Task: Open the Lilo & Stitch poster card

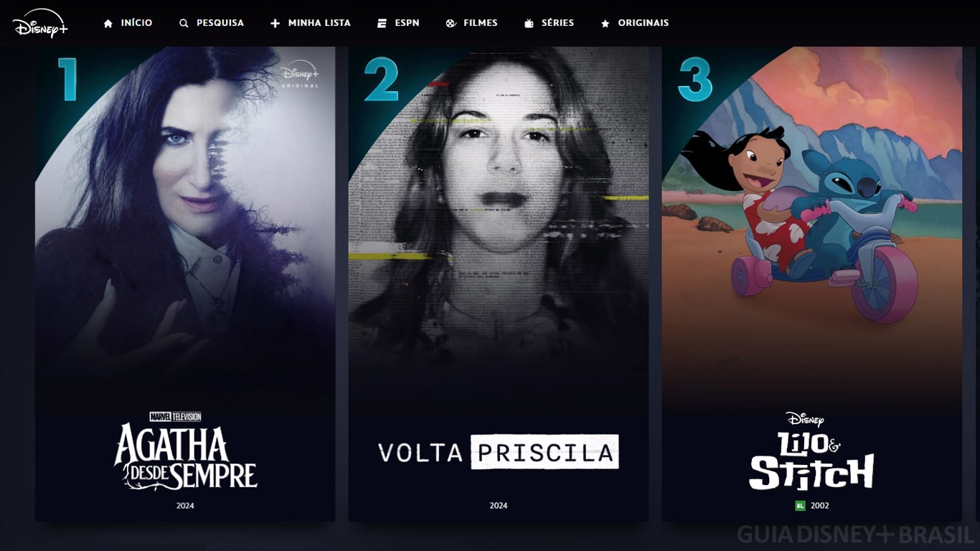Action: click(811, 284)
